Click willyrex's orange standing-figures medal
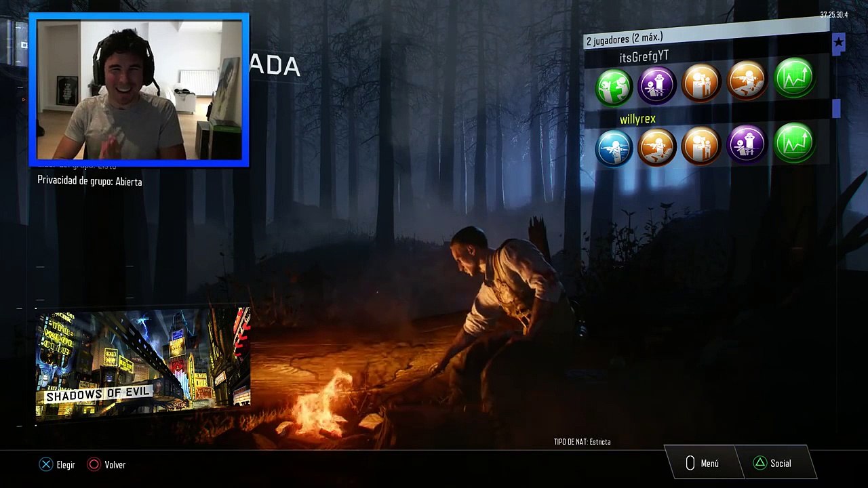 (701, 145)
